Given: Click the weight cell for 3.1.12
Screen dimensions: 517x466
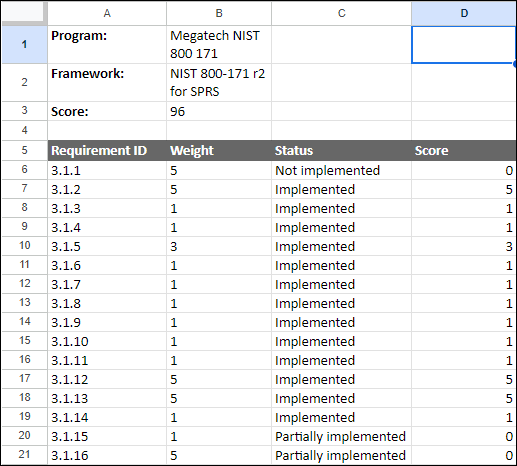Looking at the screenshot, I should pos(219,379).
